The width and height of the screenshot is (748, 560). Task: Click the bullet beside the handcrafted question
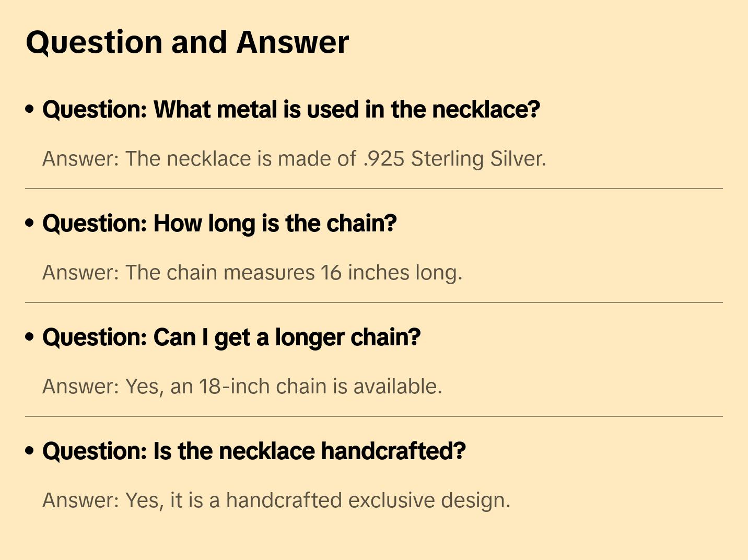[30, 451]
